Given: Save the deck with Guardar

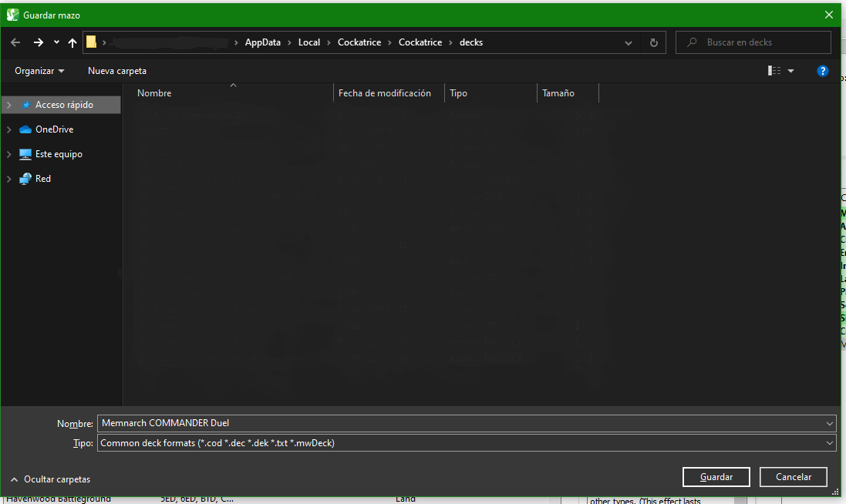Looking at the screenshot, I should [716, 477].
